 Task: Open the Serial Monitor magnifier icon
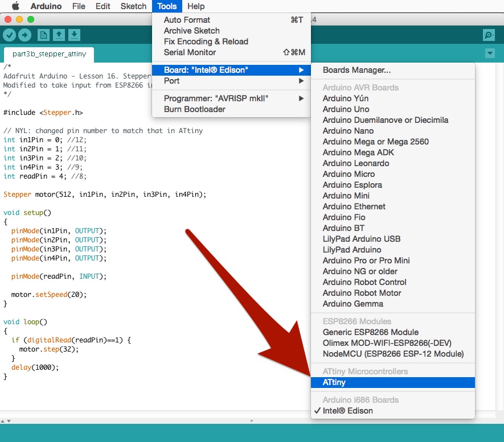point(489,35)
